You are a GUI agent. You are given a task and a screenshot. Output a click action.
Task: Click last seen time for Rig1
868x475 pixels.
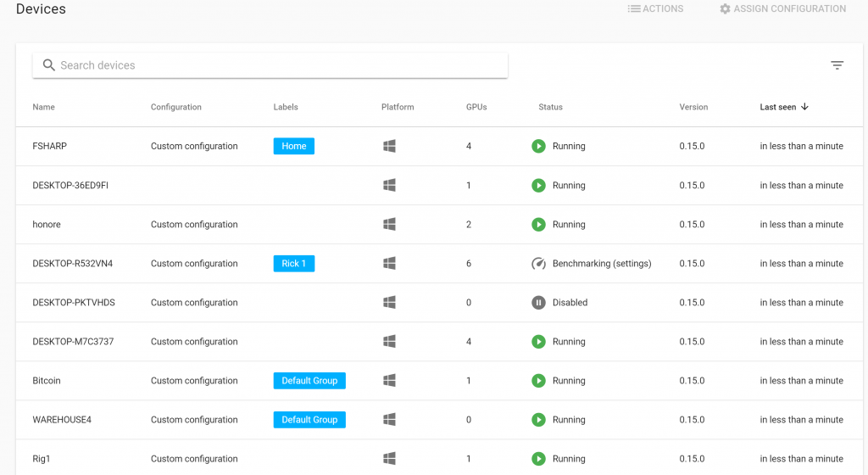tap(802, 458)
